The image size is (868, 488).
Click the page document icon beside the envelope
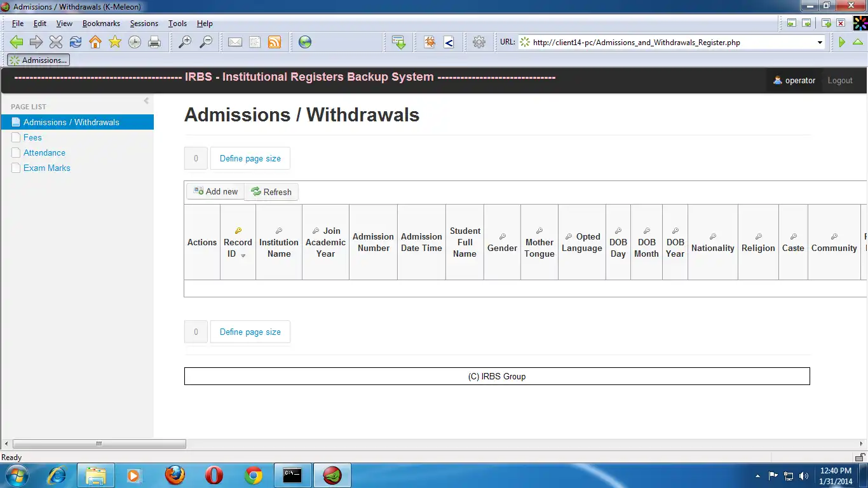pyautogui.click(x=255, y=42)
